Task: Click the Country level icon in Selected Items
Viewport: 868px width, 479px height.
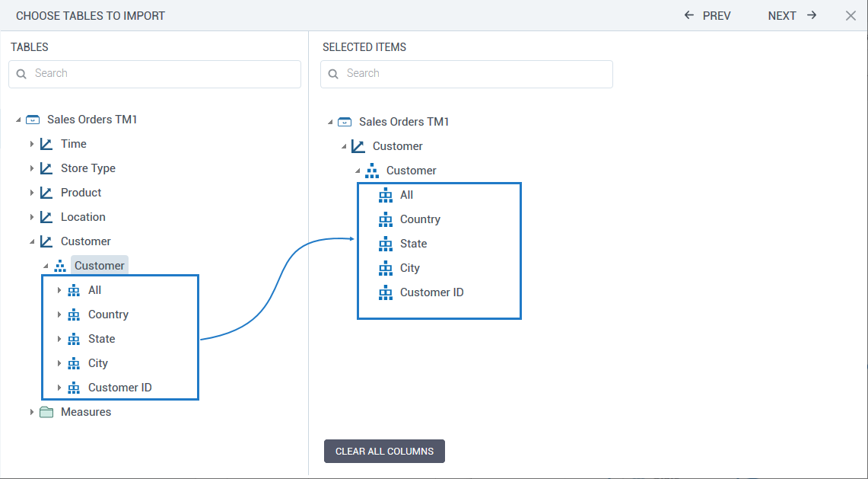Action: pos(386,219)
